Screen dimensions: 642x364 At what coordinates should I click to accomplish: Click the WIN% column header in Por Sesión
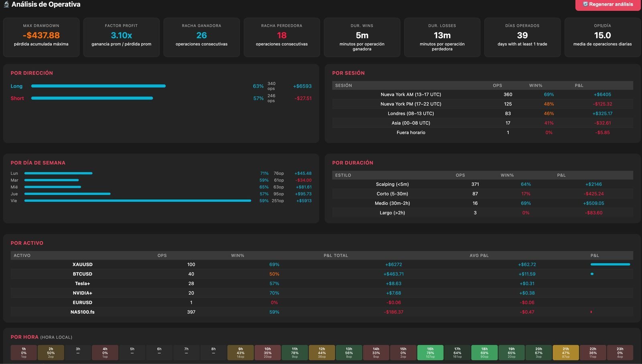point(536,85)
